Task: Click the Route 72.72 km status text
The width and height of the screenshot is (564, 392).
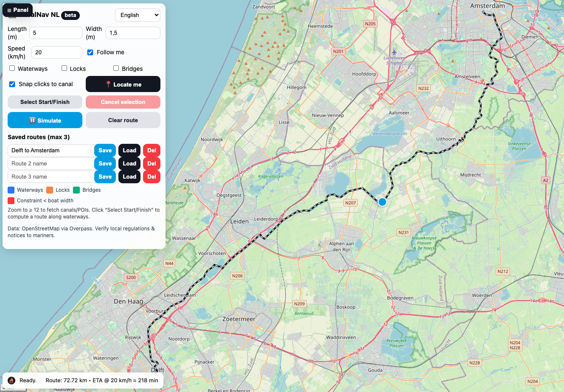Action: coord(102,380)
